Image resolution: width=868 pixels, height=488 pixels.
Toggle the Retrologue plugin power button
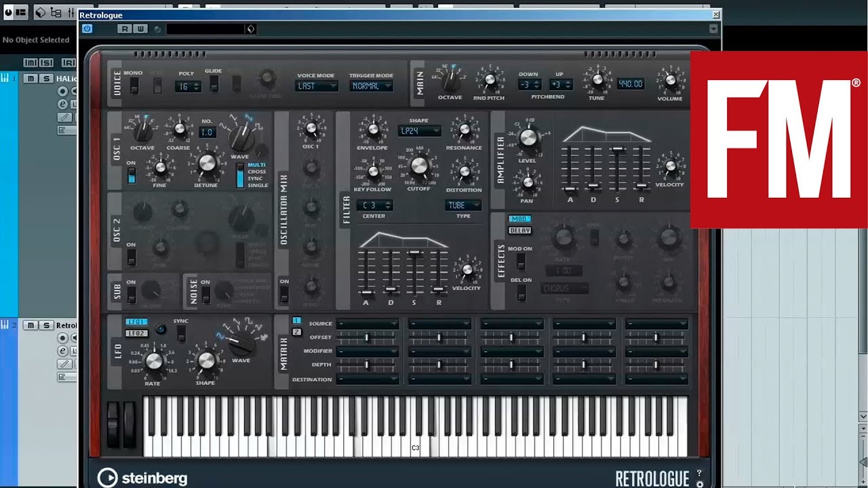click(x=87, y=28)
